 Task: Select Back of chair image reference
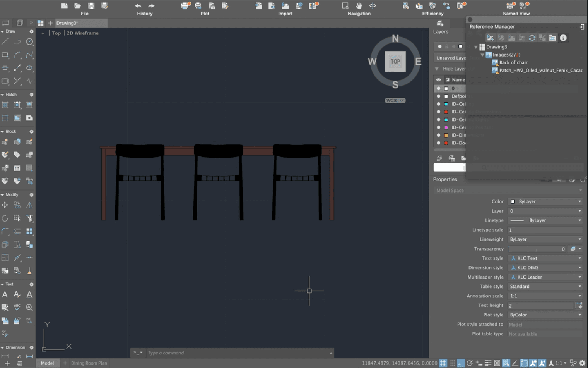513,62
